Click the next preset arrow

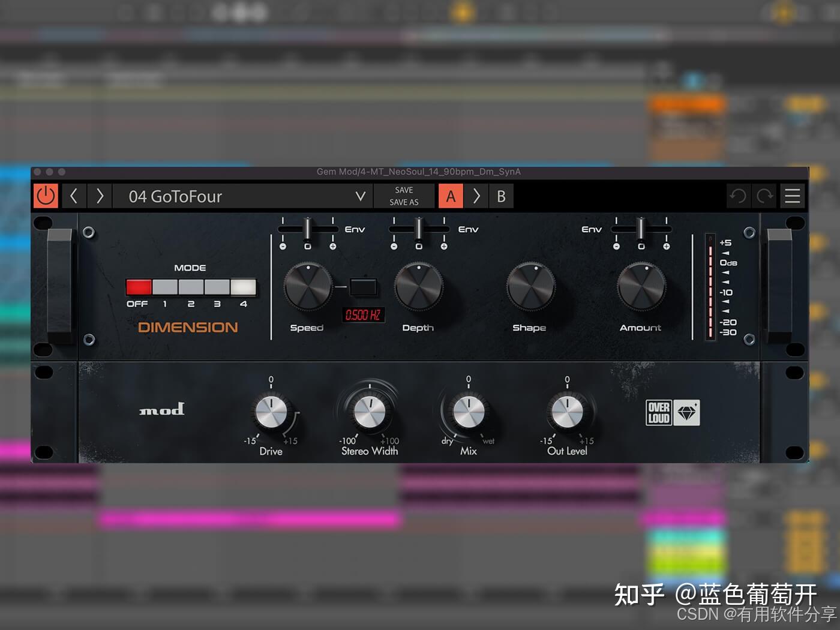point(100,196)
